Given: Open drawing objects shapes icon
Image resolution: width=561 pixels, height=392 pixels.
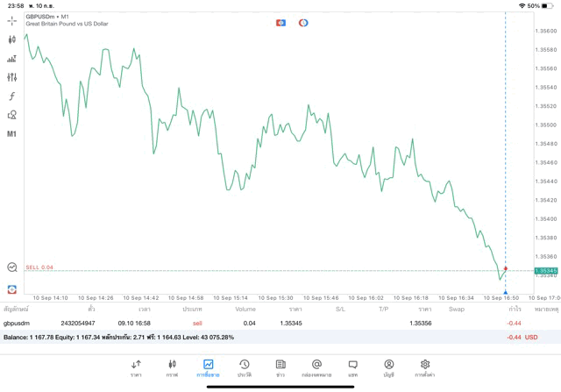Looking at the screenshot, I should pos(12,115).
